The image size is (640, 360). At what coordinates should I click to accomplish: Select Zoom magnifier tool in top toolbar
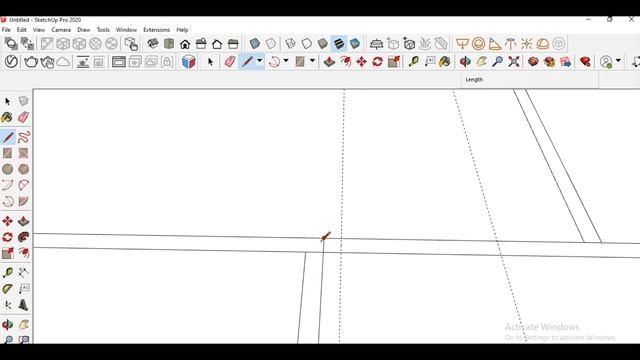click(x=497, y=62)
